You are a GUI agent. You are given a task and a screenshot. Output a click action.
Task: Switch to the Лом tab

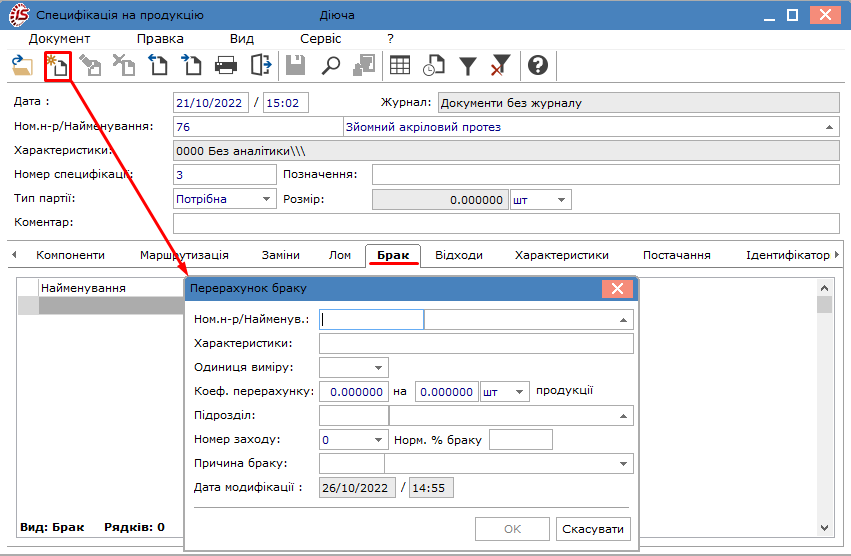(x=340, y=255)
